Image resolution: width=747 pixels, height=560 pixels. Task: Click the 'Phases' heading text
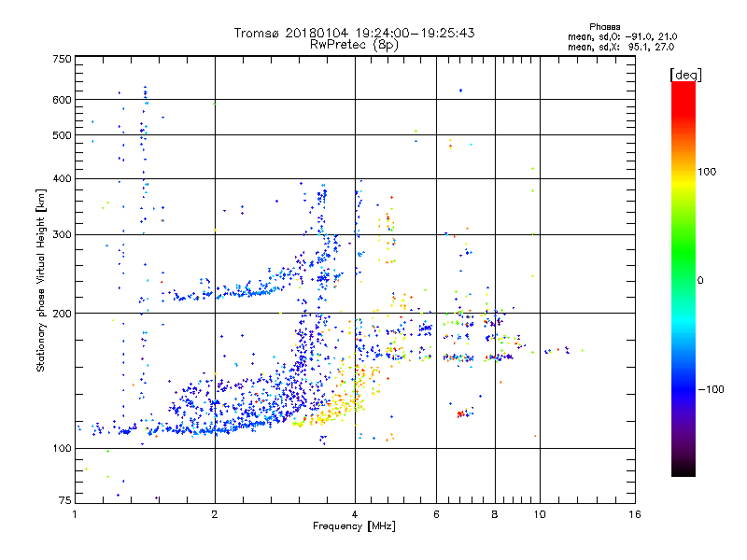click(x=604, y=27)
